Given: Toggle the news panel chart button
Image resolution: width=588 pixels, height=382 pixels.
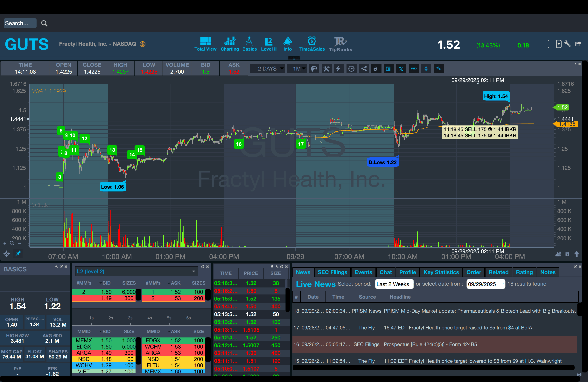Looking at the screenshot, I should 388,69.
